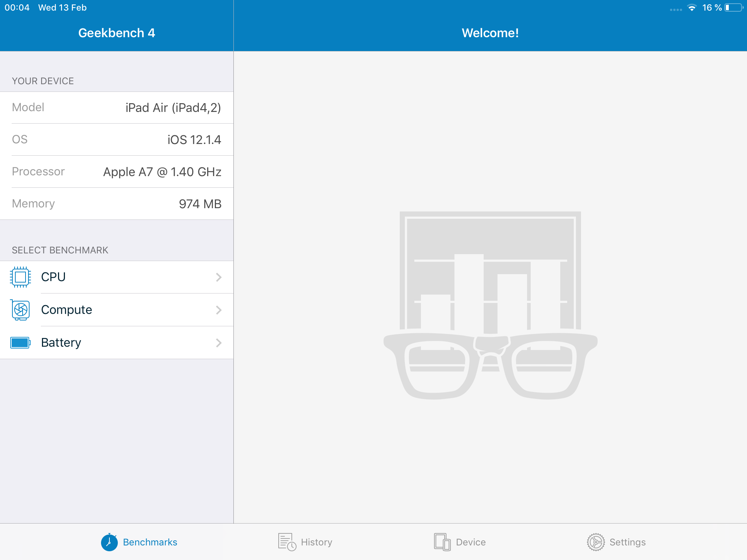Screen dimensions: 747x560
Task: Click the battery indicator in status bar
Action: click(x=734, y=8)
